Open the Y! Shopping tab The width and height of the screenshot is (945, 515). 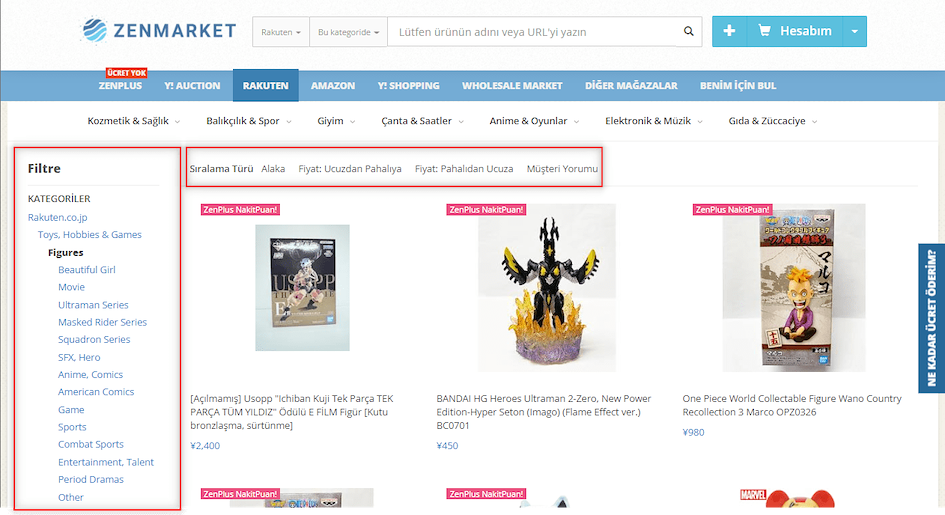point(409,86)
